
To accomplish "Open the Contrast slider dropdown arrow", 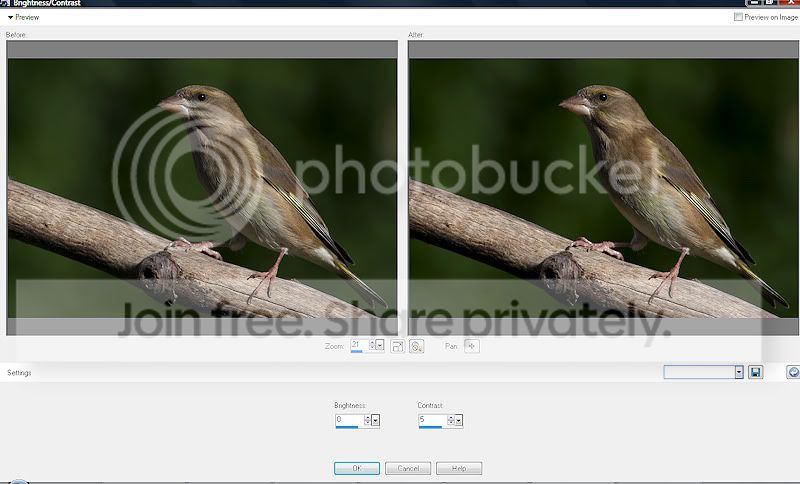I will click(x=459, y=420).
